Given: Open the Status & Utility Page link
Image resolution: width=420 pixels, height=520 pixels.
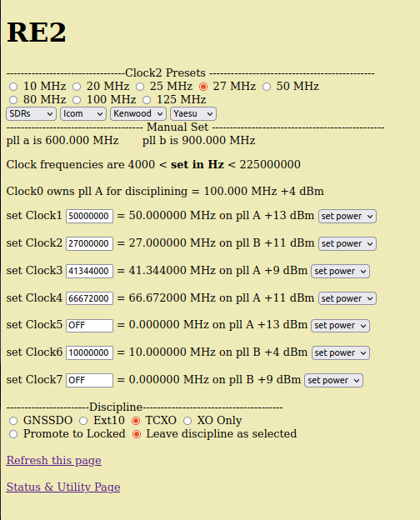Looking at the screenshot, I should tap(63, 487).
